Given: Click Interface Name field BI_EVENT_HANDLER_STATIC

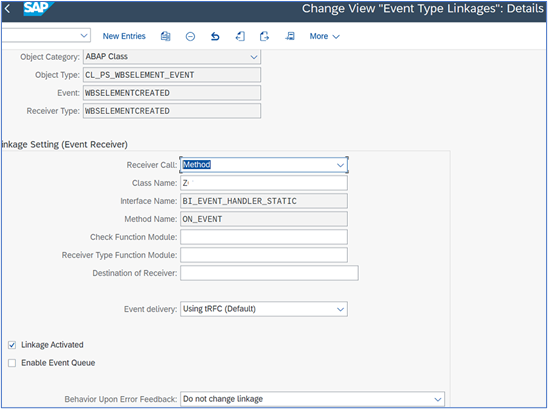Looking at the screenshot, I should (x=264, y=201).
